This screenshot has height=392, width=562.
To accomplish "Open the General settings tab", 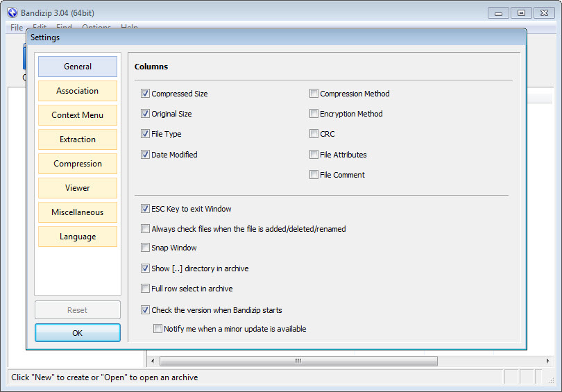I will coord(78,67).
